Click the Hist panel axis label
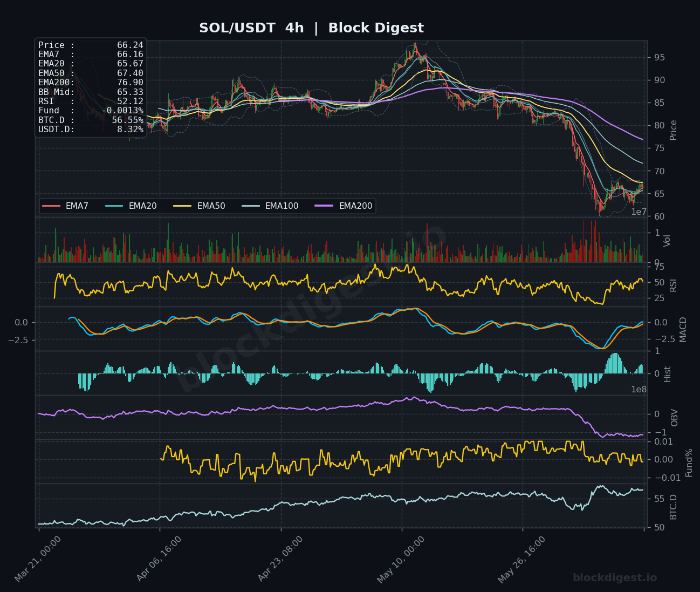This screenshot has height=592, width=700. pyautogui.click(x=668, y=374)
